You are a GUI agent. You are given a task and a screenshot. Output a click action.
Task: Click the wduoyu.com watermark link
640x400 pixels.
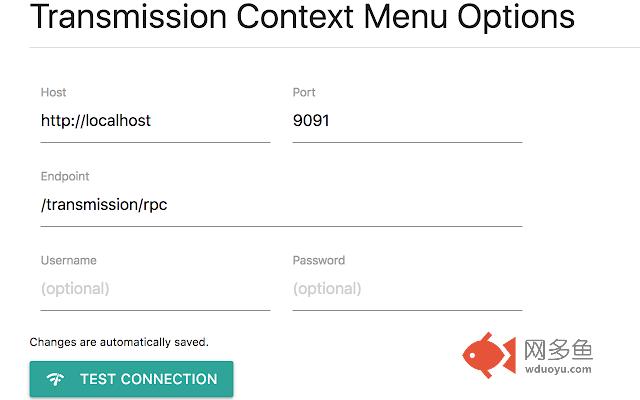[558, 369]
